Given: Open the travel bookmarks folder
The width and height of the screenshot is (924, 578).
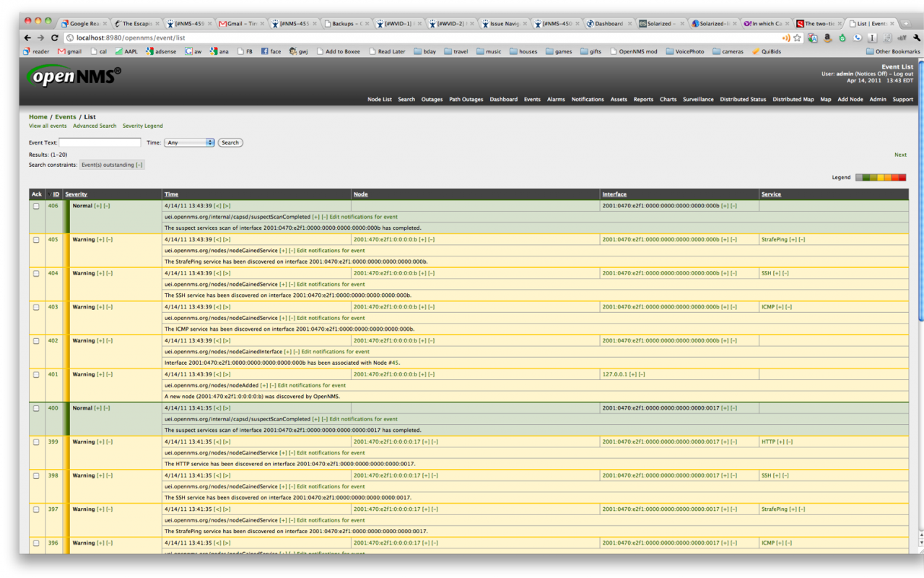Looking at the screenshot, I should click(x=456, y=51).
